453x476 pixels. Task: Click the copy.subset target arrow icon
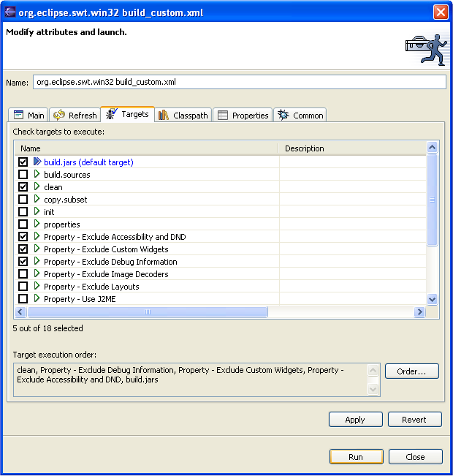pos(37,199)
